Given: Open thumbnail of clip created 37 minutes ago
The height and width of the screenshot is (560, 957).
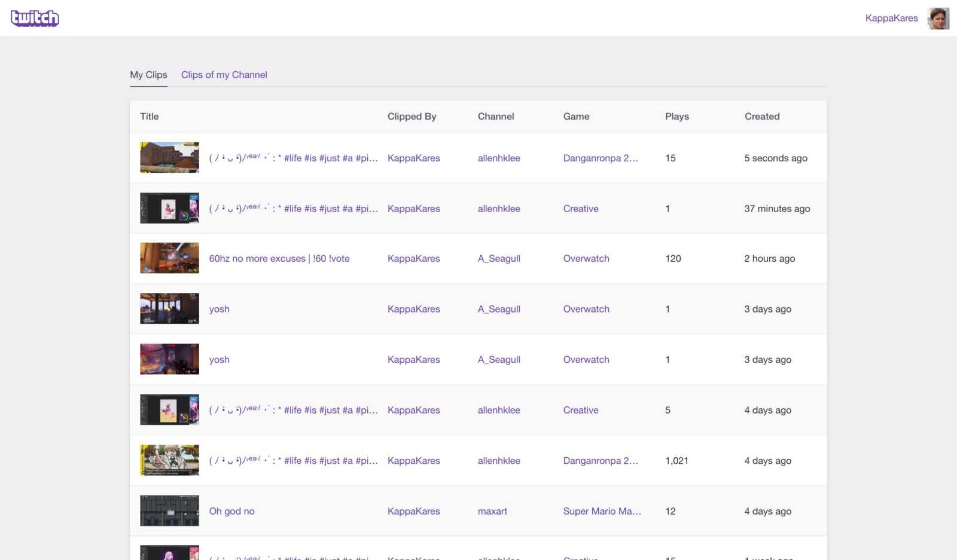Looking at the screenshot, I should (x=169, y=208).
